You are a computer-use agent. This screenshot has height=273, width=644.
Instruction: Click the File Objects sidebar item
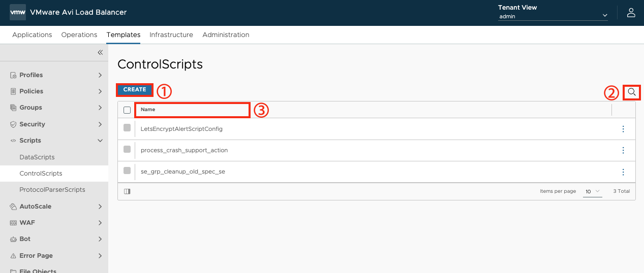(x=38, y=271)
